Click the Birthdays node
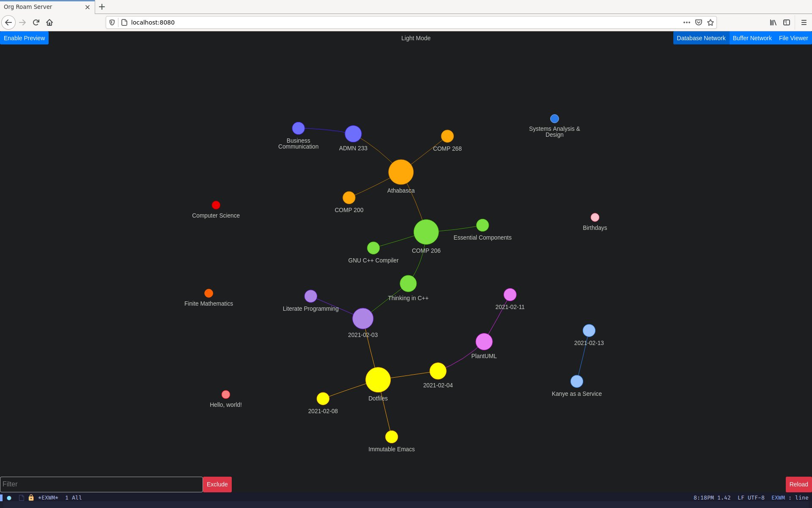This screenshot has width=812, height=508. click(x=594, y=217)
